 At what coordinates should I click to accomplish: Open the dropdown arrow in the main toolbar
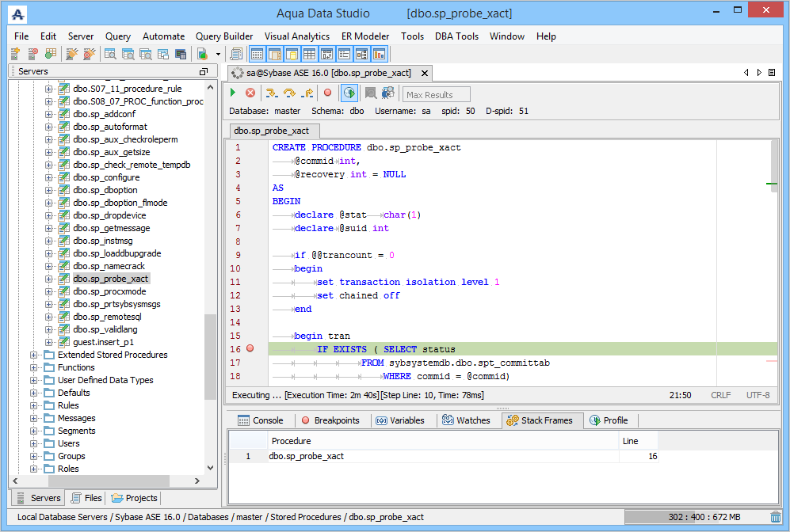tap(217, 55)
